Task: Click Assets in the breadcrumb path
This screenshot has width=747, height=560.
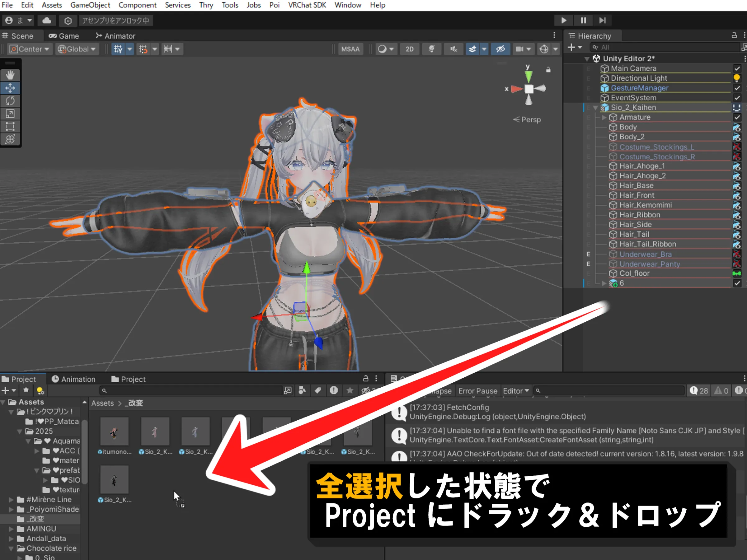Action: [x=102, y=403]
